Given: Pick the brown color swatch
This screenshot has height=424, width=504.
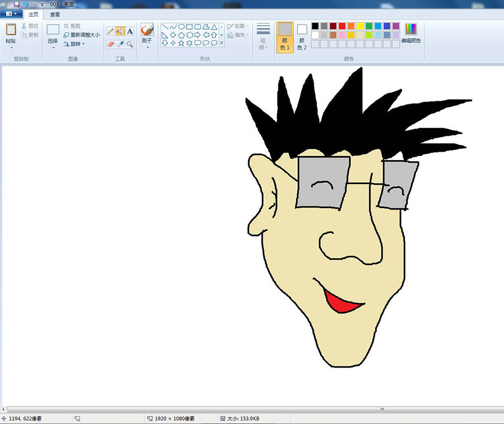Looking at the screenshot, I should (x=333, y=35).
